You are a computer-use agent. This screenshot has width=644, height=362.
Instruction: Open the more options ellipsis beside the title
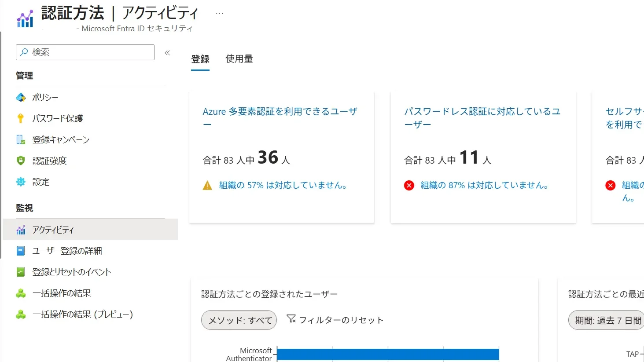tap(220, 13)
